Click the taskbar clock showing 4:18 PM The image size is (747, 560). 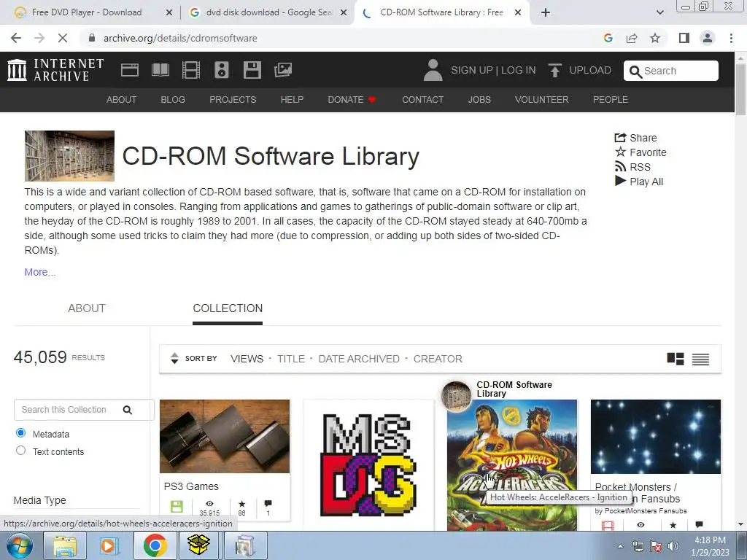pyautogui.click(x=710, y=546)
